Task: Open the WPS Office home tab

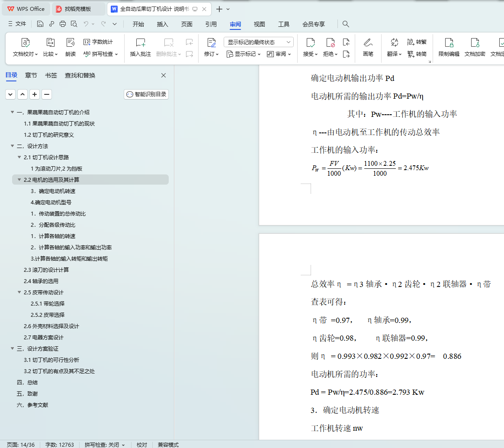Action: coord(26,9)
